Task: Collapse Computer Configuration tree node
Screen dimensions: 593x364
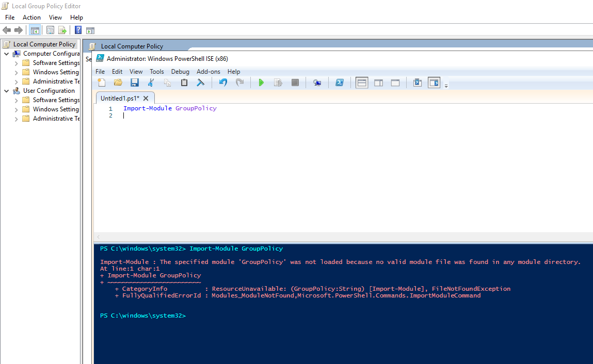Action: tap(6, 54)
